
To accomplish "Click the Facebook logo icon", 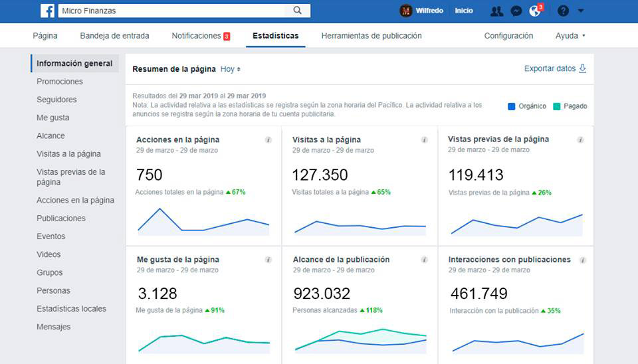I will coord(47,11).
